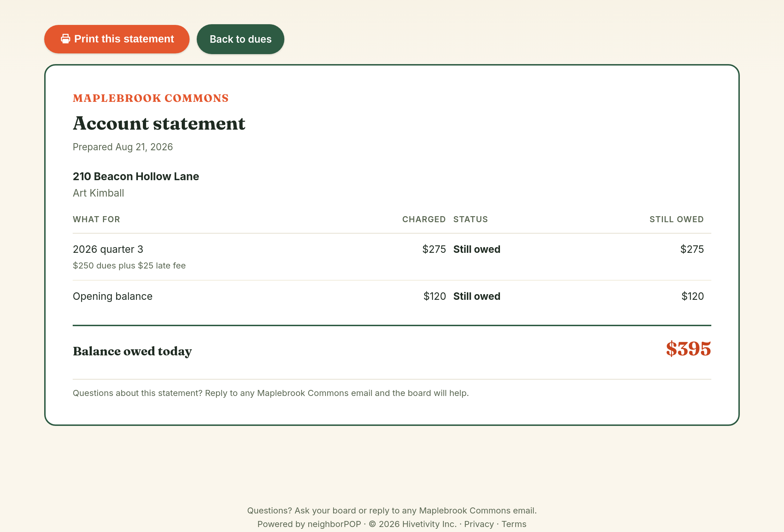Click the "Still owed" status for Opening balance
Viewport: 784px width, 532px height.
[477, 296]
